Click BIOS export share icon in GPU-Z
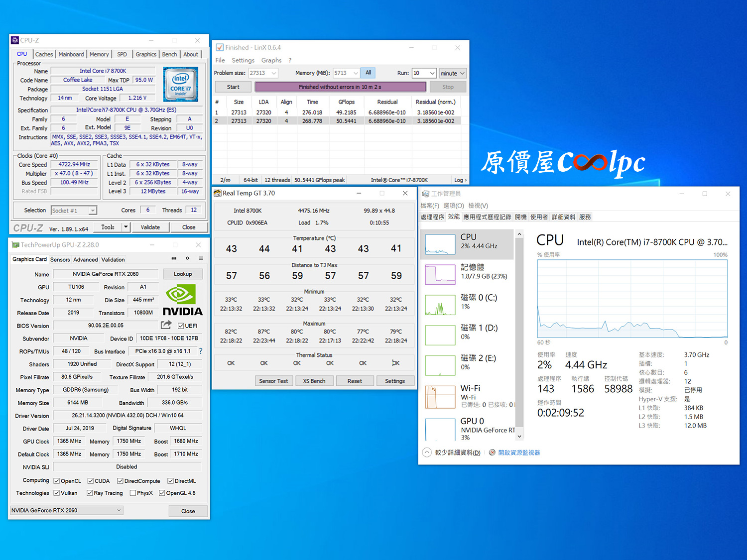 [166, 325]
